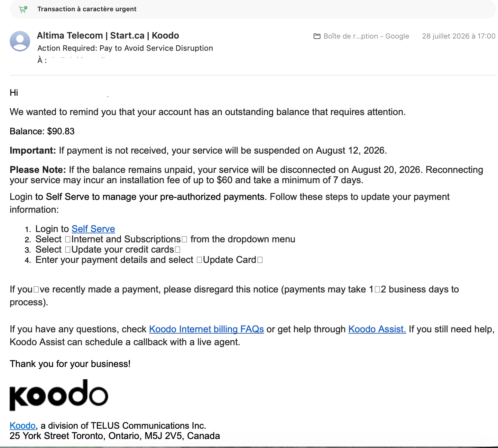This screenshot has height=448, width=498.
Task: Click the Balance $90.83 text
Action: point(42,131)
